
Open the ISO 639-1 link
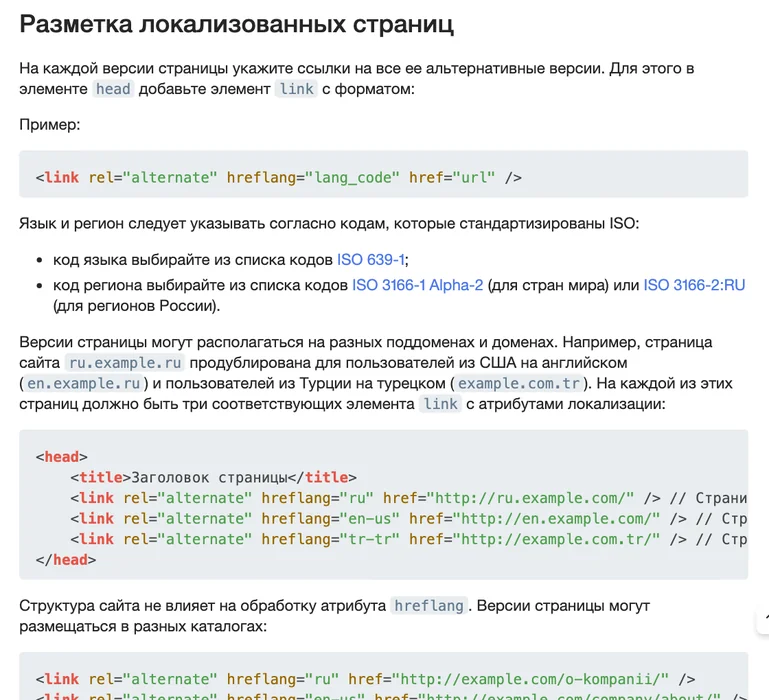[371, 259]
